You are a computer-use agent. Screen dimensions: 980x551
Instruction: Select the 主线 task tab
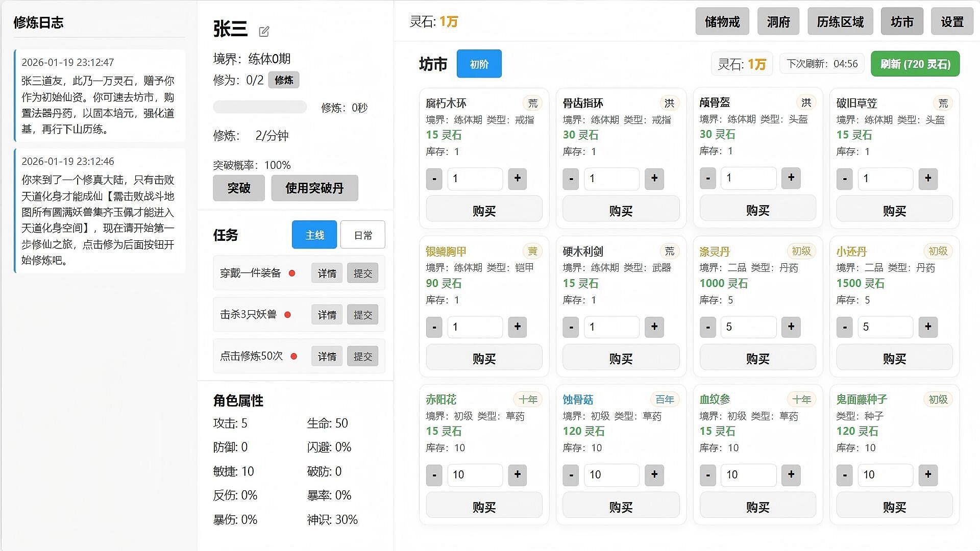tap(314, 235)
